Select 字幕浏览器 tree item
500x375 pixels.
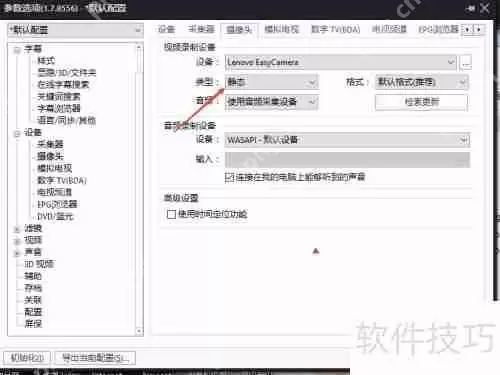(59, 108)
